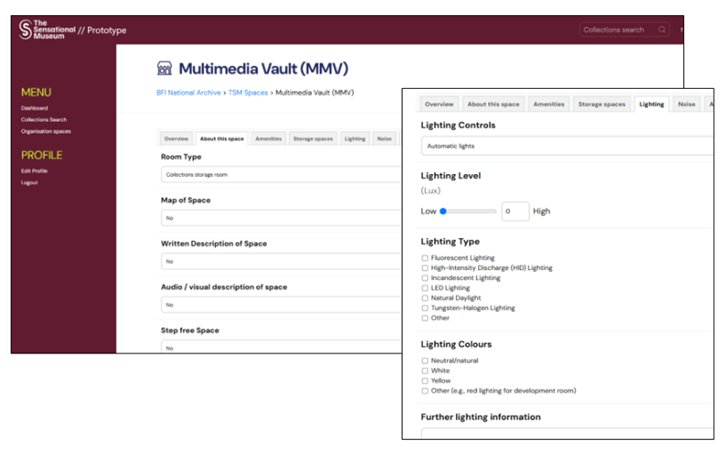The image size is (726, 454).
Task: Enable the Fluorescent Lighting checkbox
Action: tap(425, 258)
